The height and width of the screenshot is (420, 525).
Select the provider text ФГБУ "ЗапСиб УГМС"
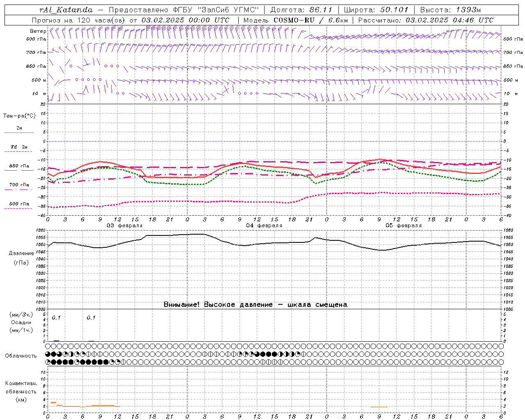pyautogui.click(x=216, y=10)
